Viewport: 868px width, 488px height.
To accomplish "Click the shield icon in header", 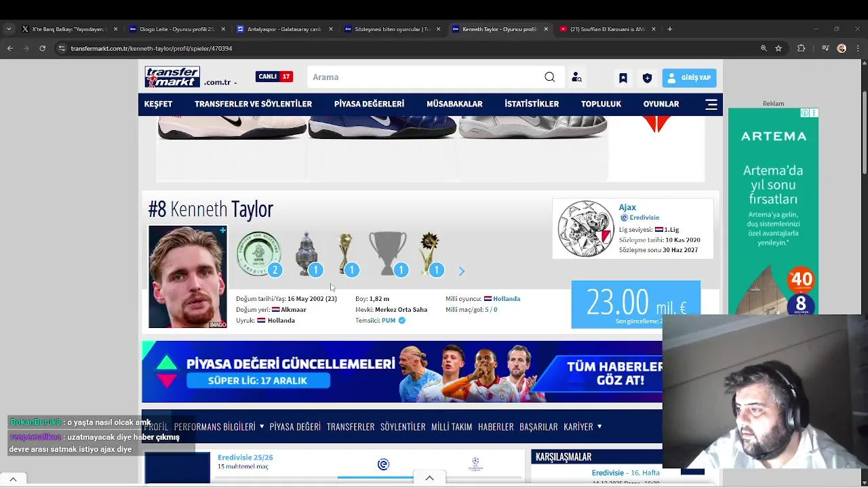I will (x=647, y=78).
